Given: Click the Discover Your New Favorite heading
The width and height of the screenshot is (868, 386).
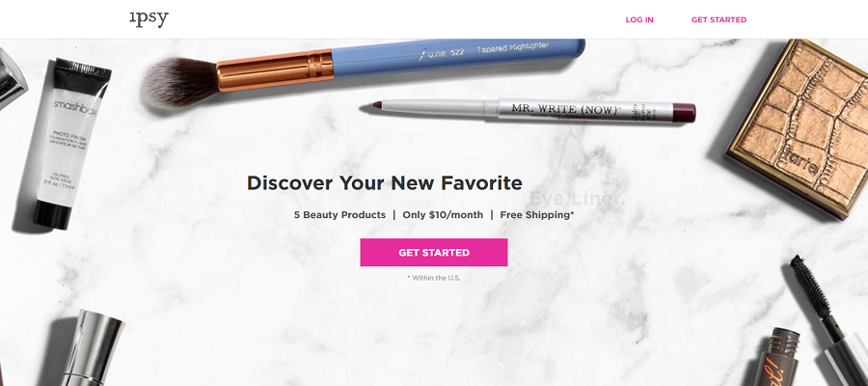Looking at the screenshot, I should [384, 182].
